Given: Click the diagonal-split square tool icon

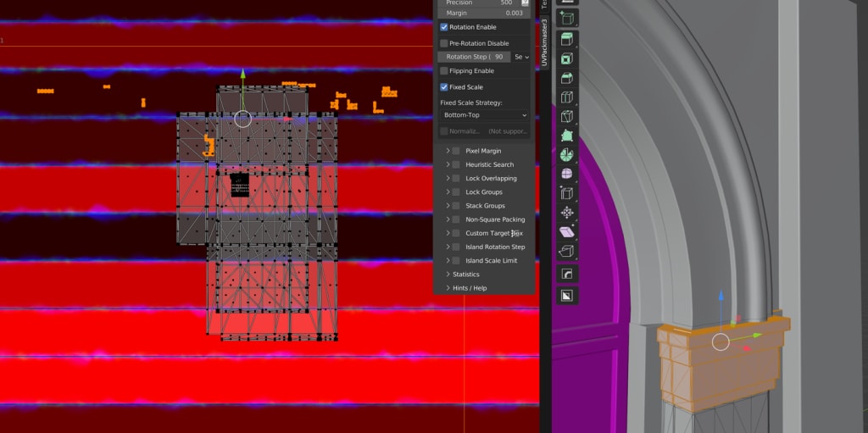Looking at the screenshot, I should [x=567, y=296].
